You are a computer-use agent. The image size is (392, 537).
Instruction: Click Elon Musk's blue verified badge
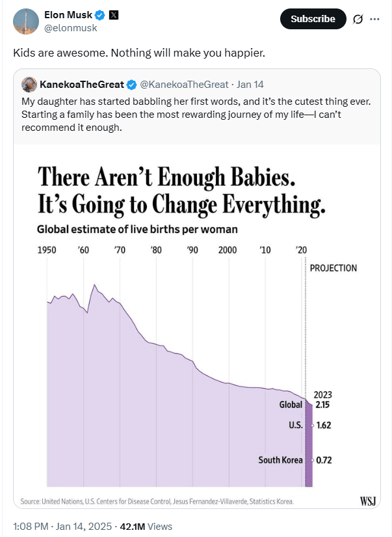[x=100, y=15]
